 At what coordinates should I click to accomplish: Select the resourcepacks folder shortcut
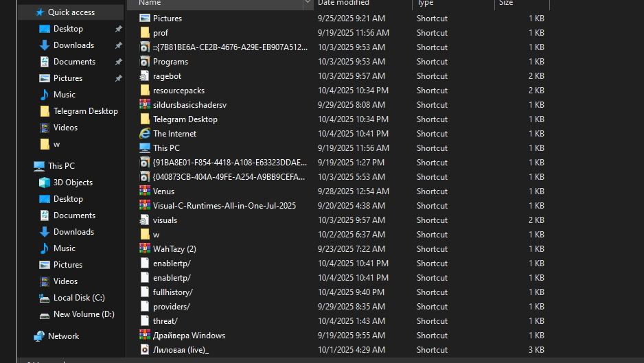(179, 91)
